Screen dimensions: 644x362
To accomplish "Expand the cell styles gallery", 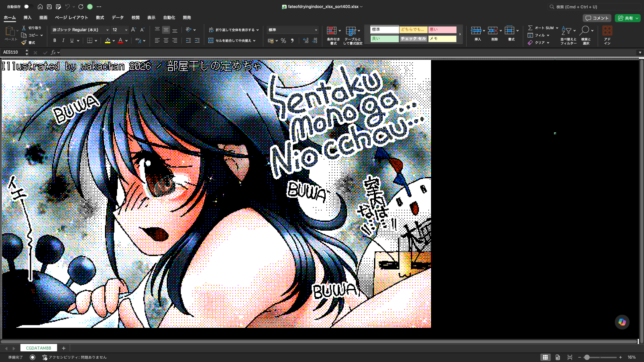I will [460, 34].
